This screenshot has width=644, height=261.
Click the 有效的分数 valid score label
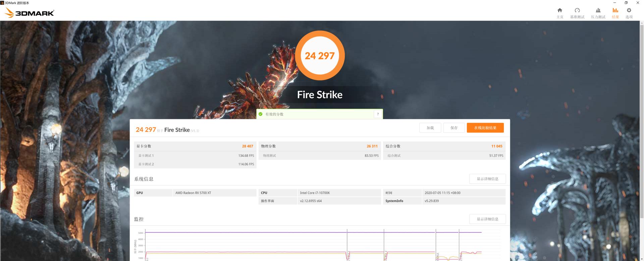coord(274,114)
